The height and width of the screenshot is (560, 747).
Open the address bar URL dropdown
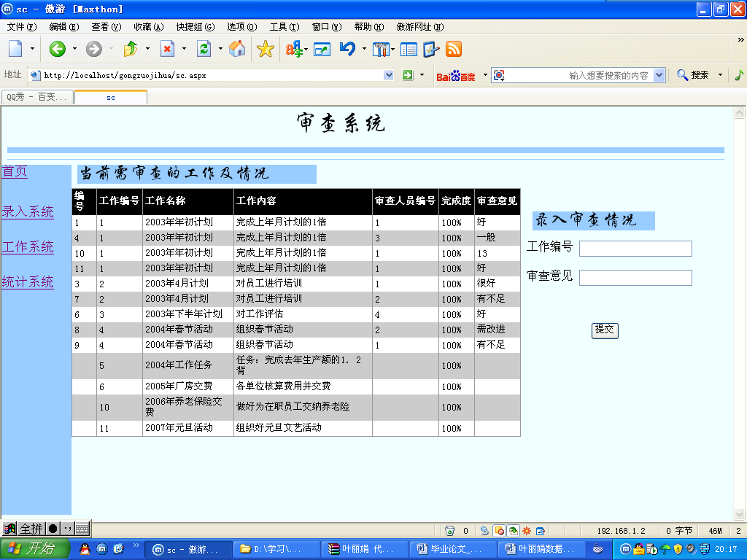[x=389, y=75]
